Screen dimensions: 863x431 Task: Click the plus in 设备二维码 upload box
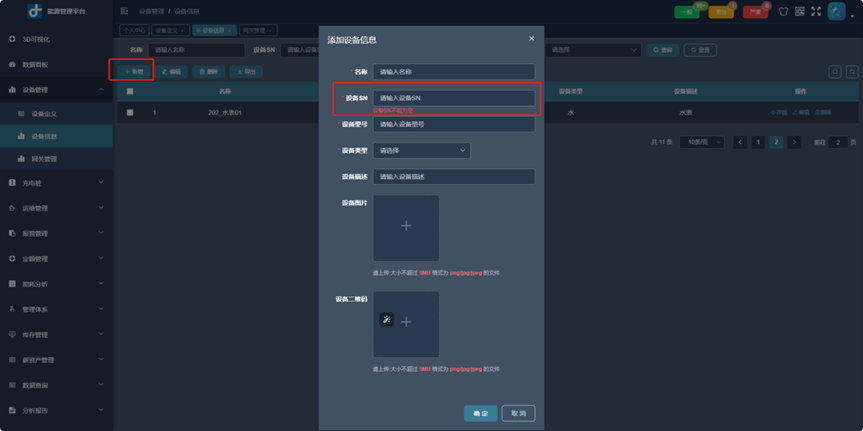[406, 322]
